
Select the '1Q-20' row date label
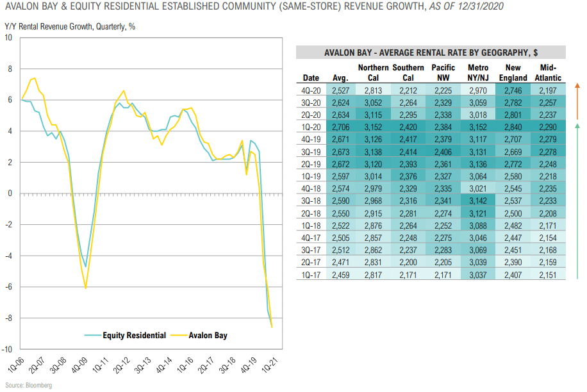pos(311,127)
